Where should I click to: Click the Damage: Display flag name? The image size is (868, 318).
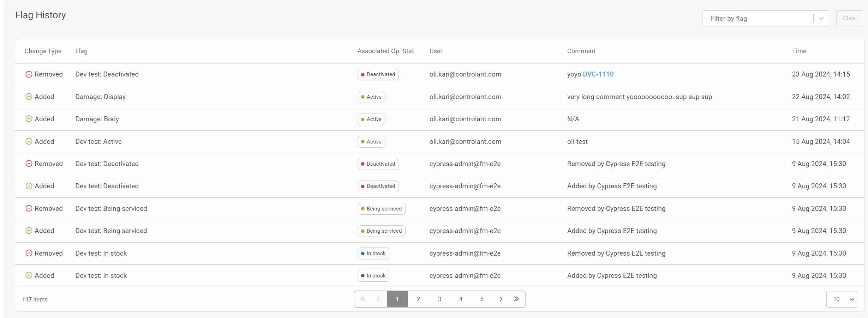pyautogui.click(x=100, y=97)
